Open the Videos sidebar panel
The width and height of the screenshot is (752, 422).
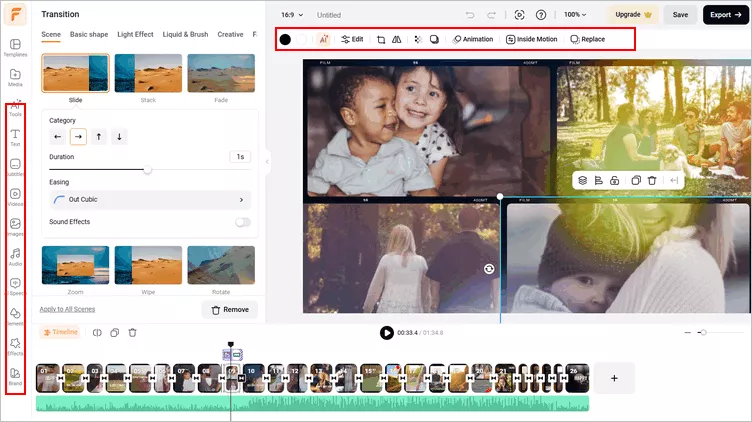[x=15, y=197]
